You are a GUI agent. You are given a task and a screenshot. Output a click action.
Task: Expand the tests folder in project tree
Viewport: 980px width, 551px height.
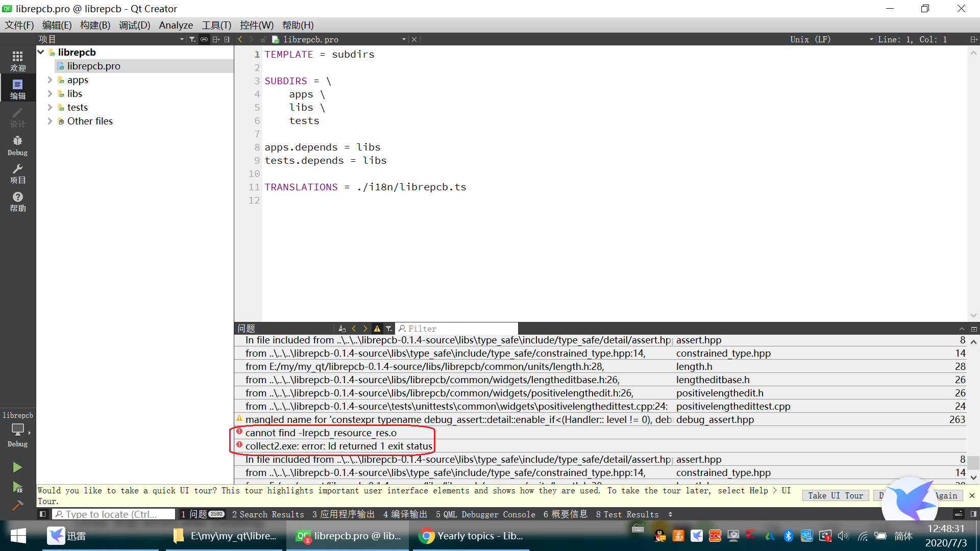click(x=50, y=107)
